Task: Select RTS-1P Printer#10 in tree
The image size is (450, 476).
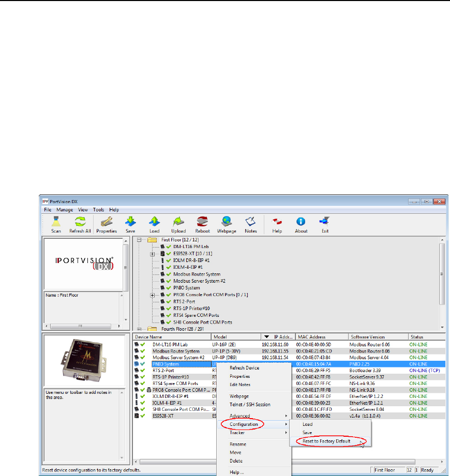Action: 191,309
